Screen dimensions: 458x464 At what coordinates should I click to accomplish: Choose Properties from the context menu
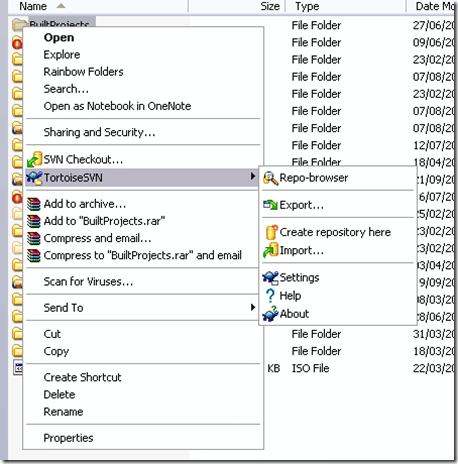(68, 438)
